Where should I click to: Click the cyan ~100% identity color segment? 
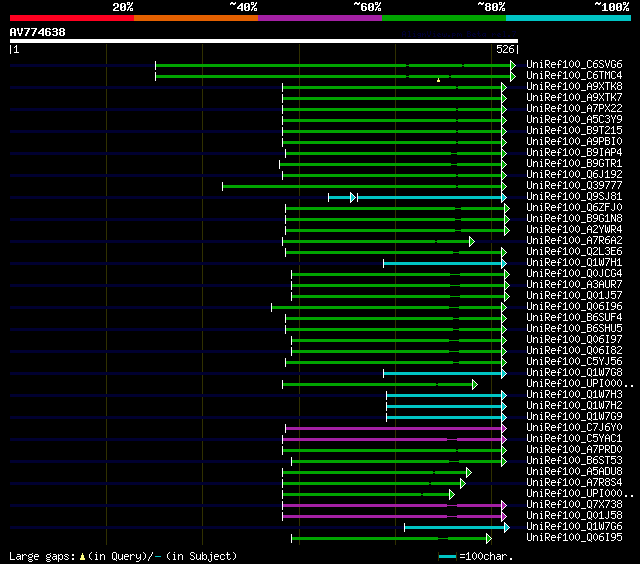tap(569, 18)
